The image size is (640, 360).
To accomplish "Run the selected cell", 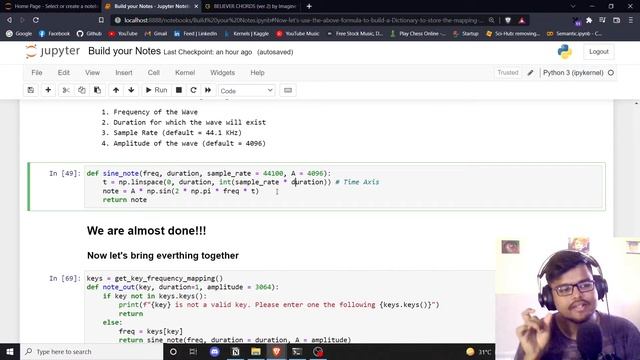I will [157, 90].
